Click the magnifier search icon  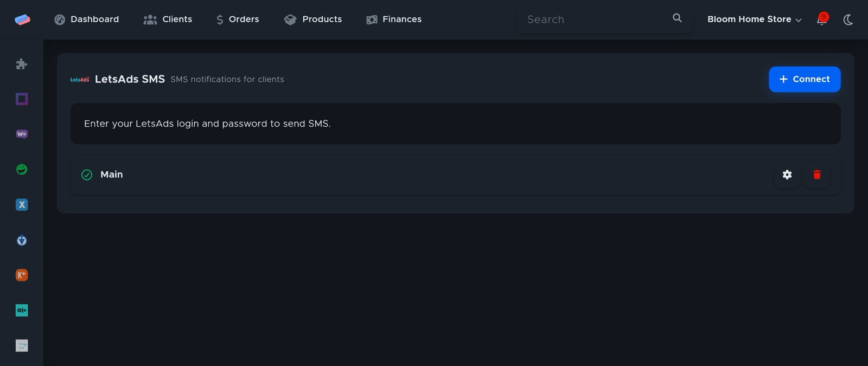(x=677, y=18)
